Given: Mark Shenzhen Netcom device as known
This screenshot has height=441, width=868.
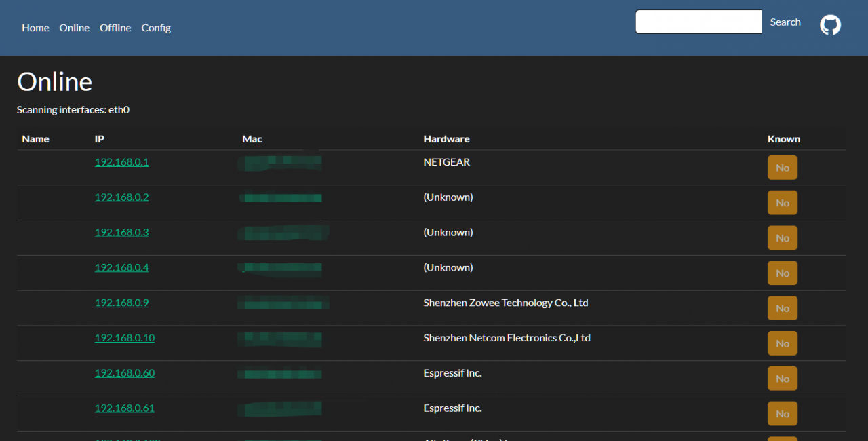Looking at the screenshot, I should 783,344.
